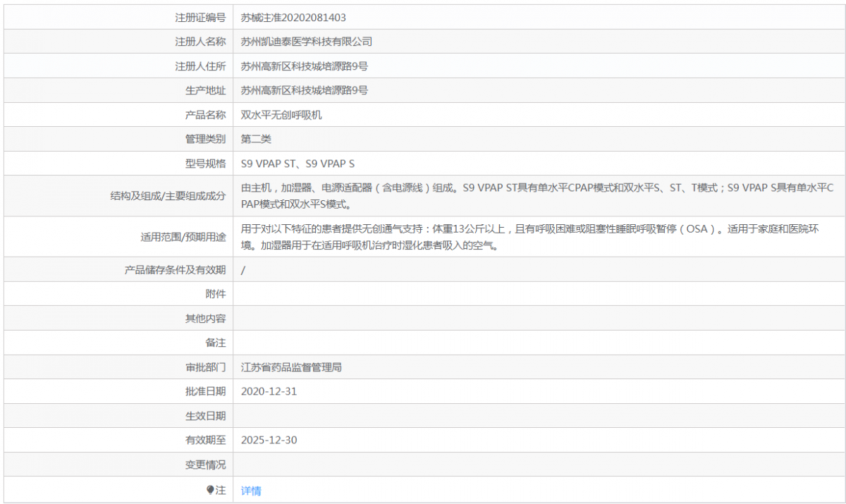The image size is (846, 504).
Task: Click the 附件 label
Action: point(216,294)
